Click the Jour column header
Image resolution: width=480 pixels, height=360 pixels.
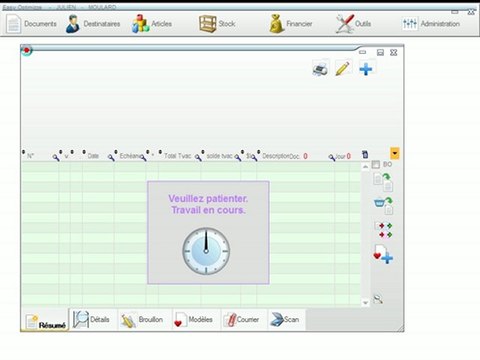(340, 156)
